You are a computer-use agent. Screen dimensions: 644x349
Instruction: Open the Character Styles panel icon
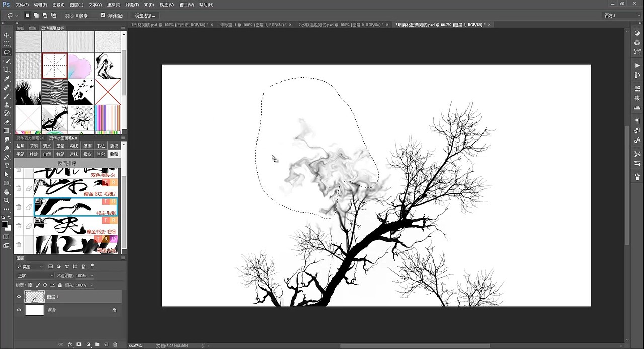tap(637, 139)
